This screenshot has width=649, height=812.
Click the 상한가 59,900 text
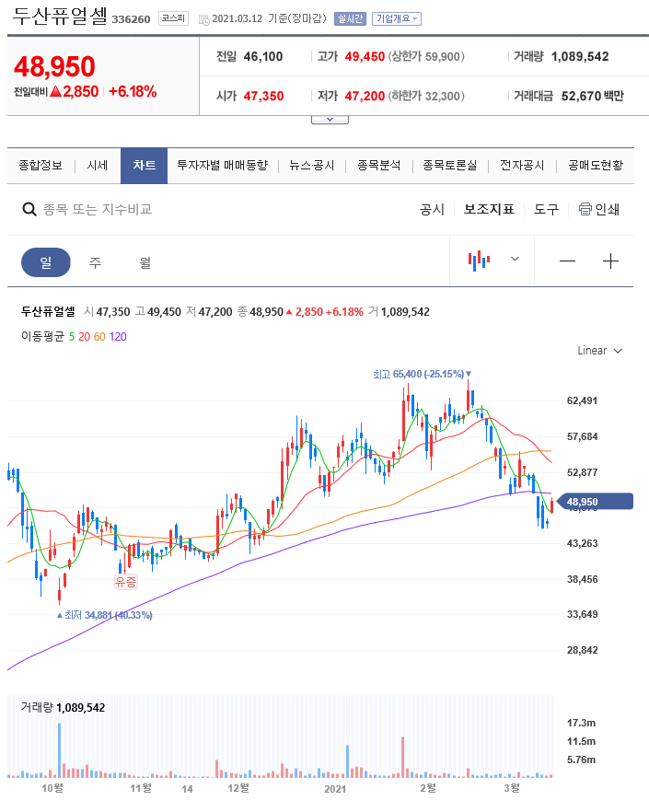(x=426, y=56)
